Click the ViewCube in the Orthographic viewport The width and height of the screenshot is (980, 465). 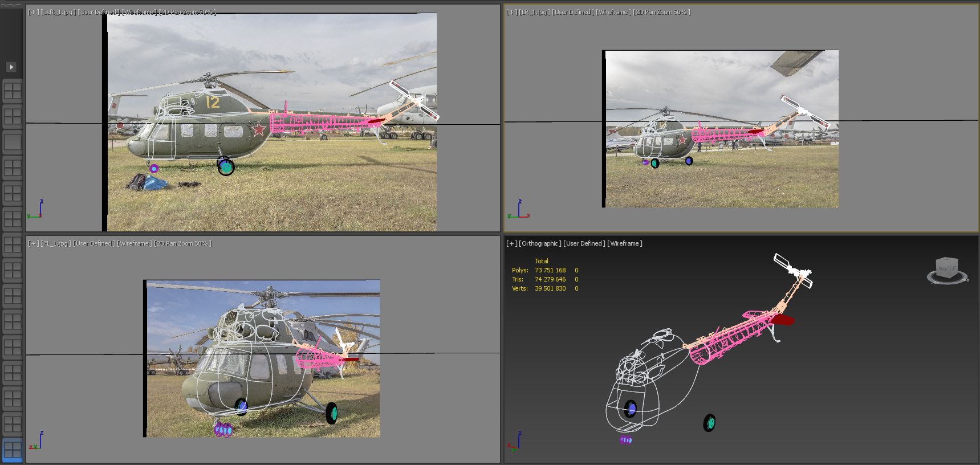[947, 270]
